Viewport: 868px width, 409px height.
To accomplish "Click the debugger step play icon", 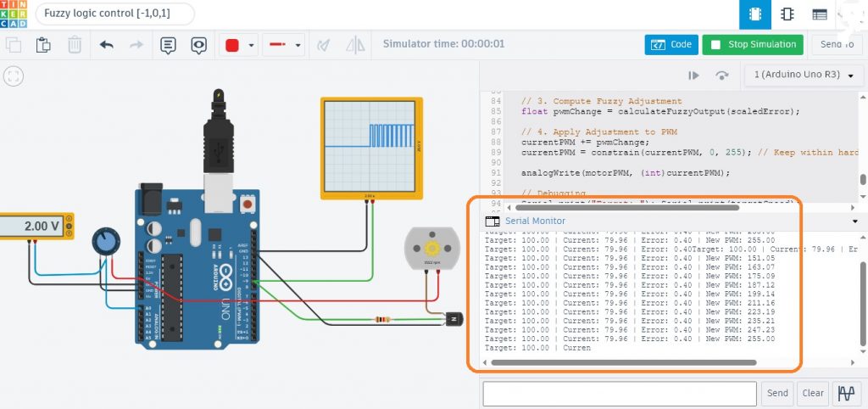I will [x=693, y=76].
